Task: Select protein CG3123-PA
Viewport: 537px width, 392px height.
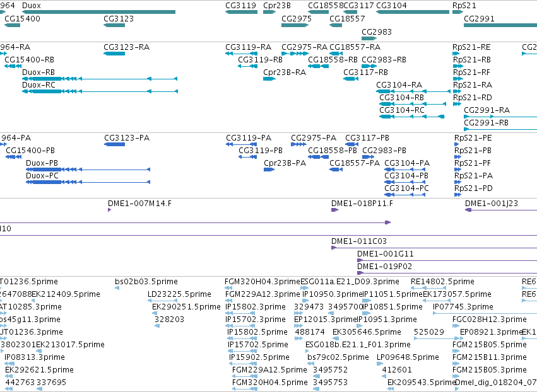Action: coord(127,138)
